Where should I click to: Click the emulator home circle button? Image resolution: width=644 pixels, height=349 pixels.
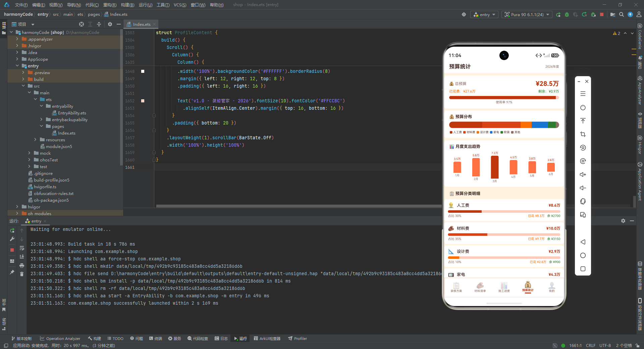583,255
